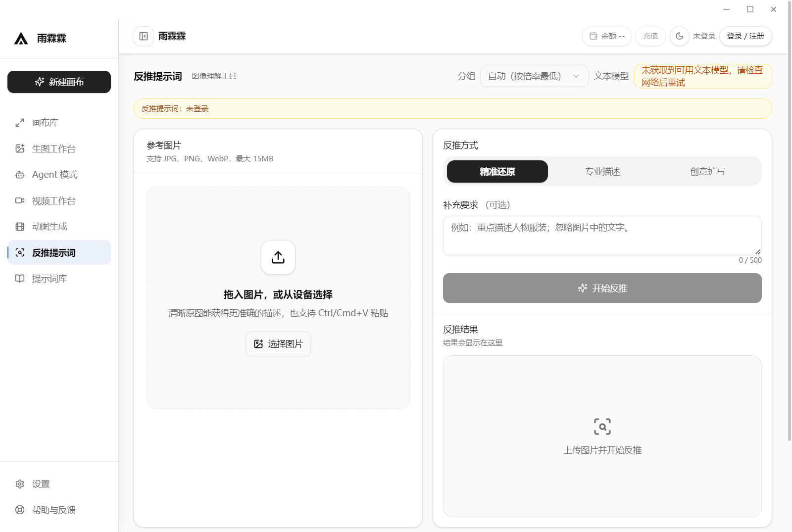Click the upload arrow icon in the drop zone
Screen dimensions: 792x532
(278, 257)
